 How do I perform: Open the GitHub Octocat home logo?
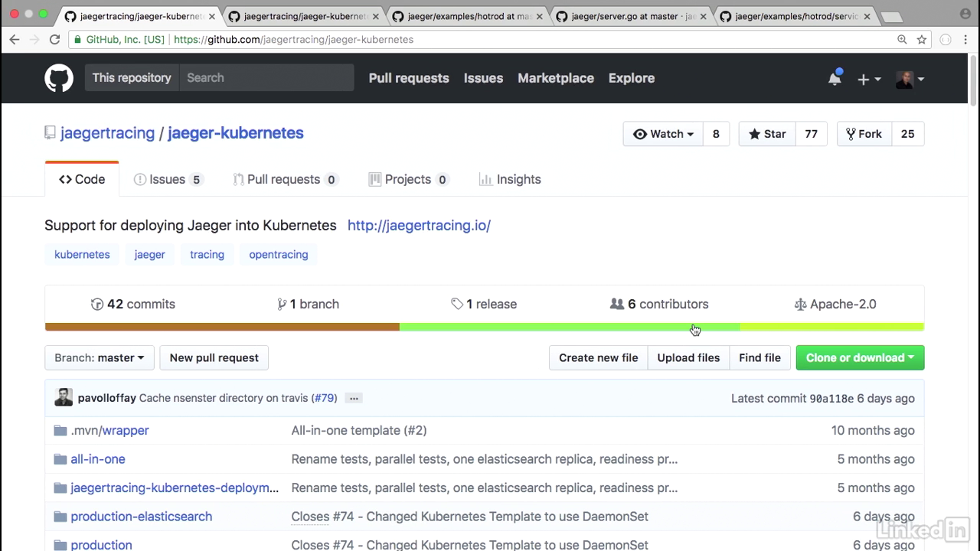click(59, 78)
